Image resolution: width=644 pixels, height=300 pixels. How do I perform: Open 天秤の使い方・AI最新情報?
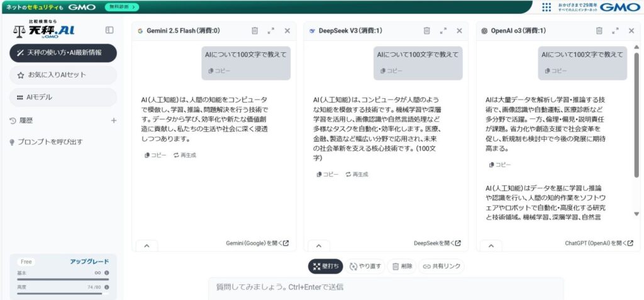(x=63, y=53)
